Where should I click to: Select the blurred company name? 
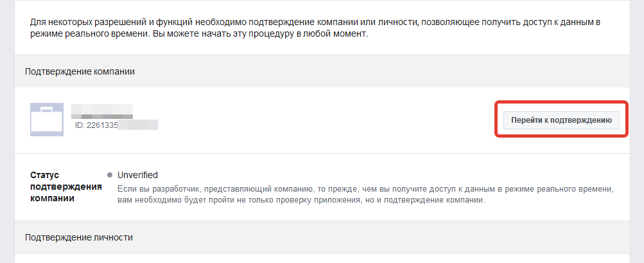click(102, 111)
